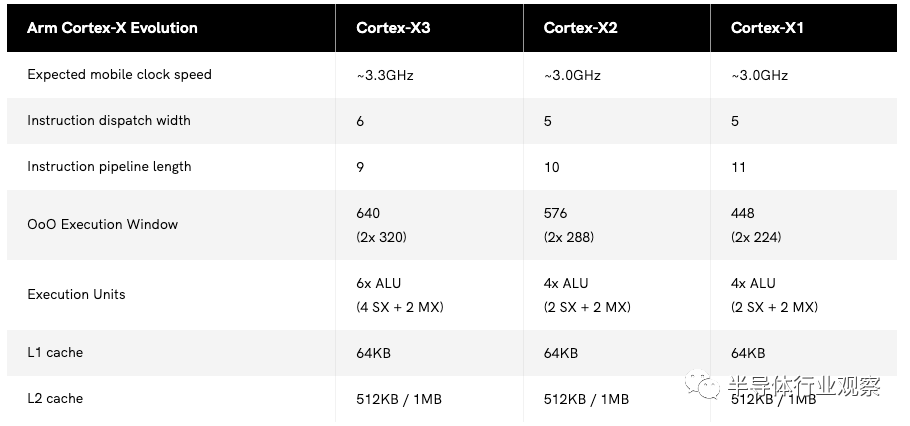This screenshot has width=910, height=426.
Task: Select the Instruction dispatch width label
Action: tap(109, 121)
